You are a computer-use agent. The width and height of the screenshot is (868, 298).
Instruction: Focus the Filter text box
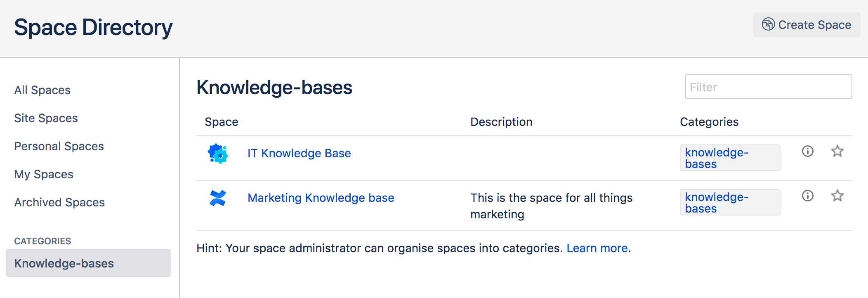point(768,87)
